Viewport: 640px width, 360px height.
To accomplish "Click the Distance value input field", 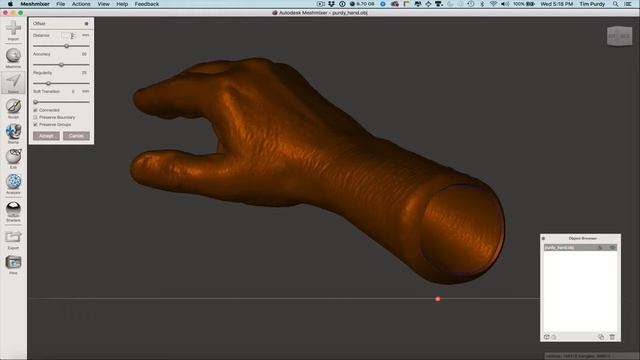I will (x=69, y=36).
